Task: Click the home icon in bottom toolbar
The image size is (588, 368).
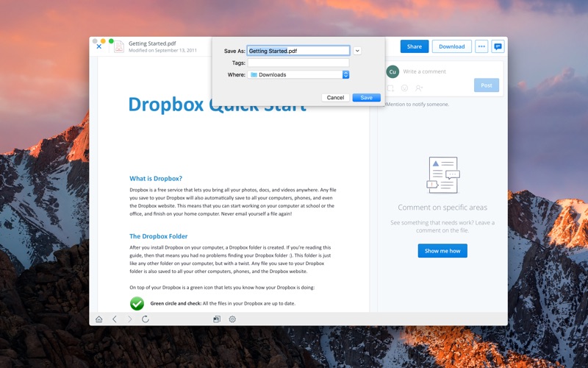Action: (99, 319)
